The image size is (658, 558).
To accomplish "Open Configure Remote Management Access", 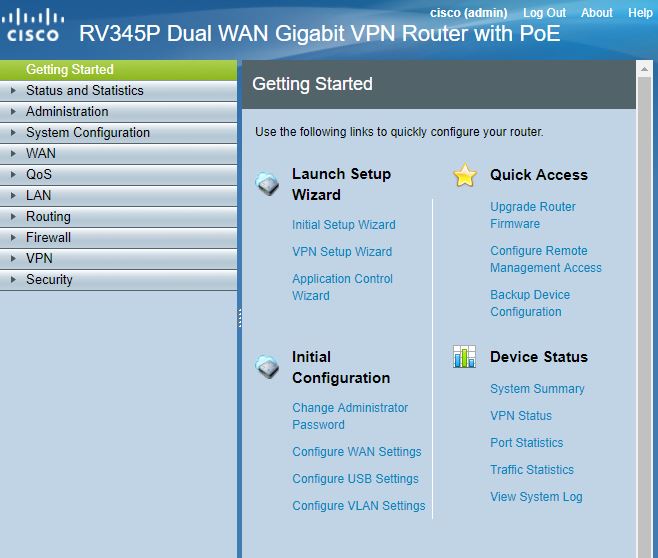I will (x=546, y=259).
